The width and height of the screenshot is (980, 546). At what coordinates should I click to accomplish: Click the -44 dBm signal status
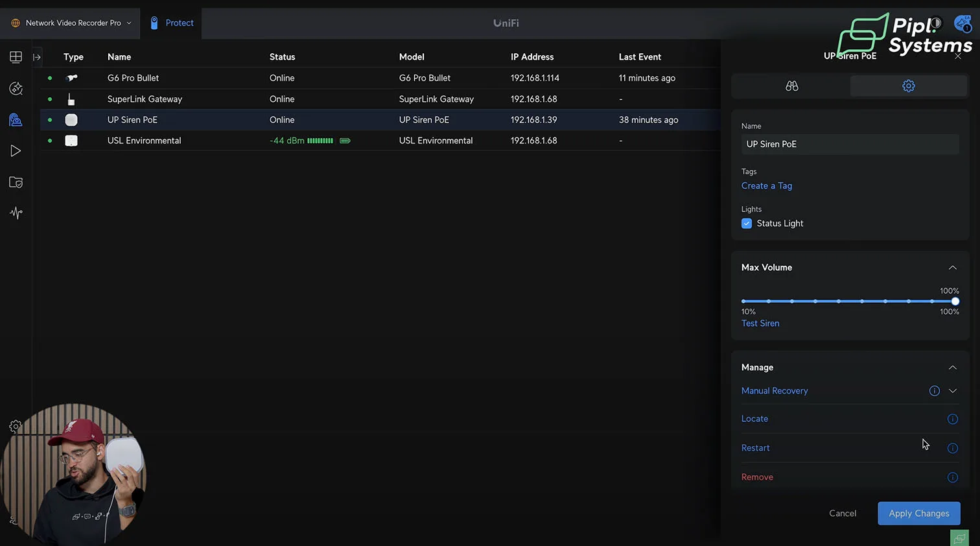click(x=287, y=141)
